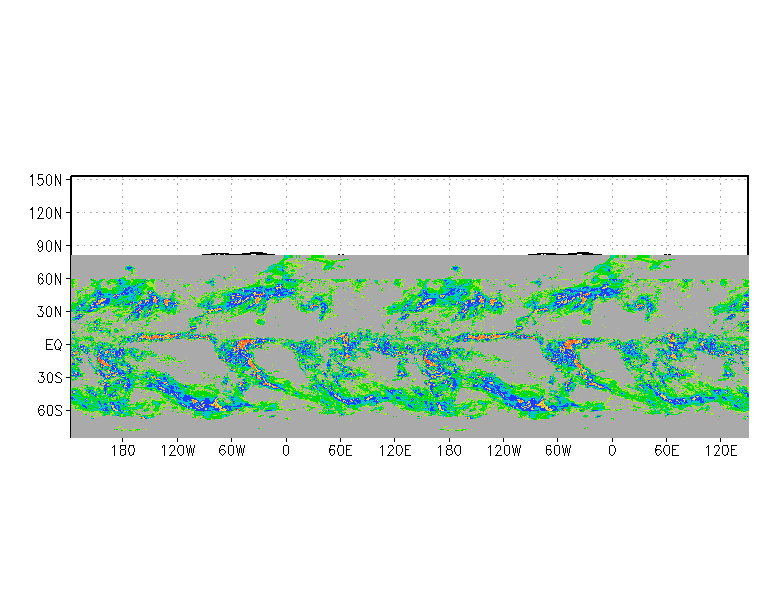The height and width of the screenshot is (612, 784).
Task: Click the leftmost 180 longitude label
Action: click(123, 451)
